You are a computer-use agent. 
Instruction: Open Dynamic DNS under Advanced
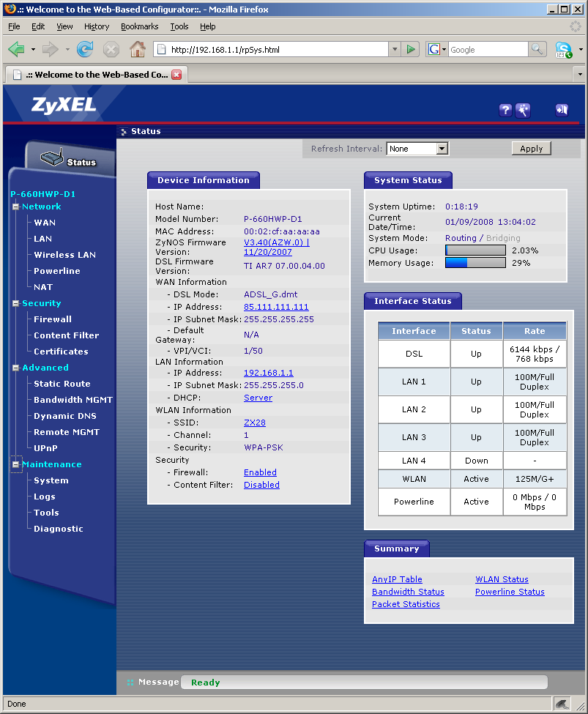pos(65,416)
